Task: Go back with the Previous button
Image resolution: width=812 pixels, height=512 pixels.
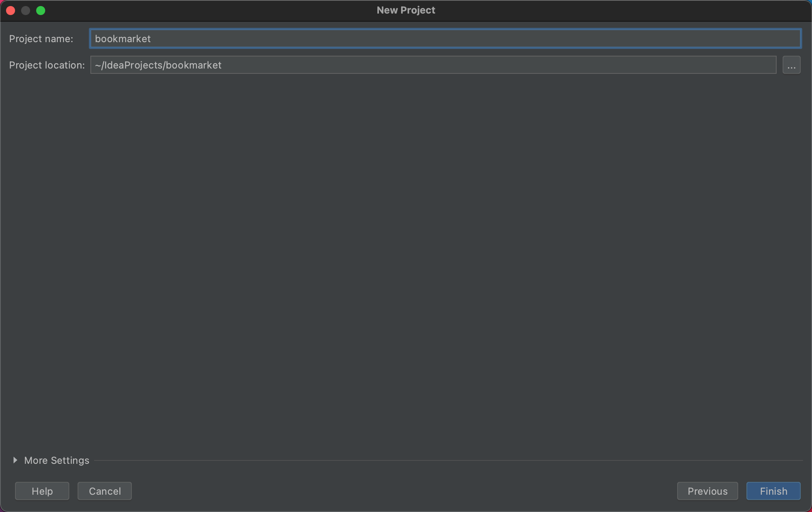Action: coord(707,491)
